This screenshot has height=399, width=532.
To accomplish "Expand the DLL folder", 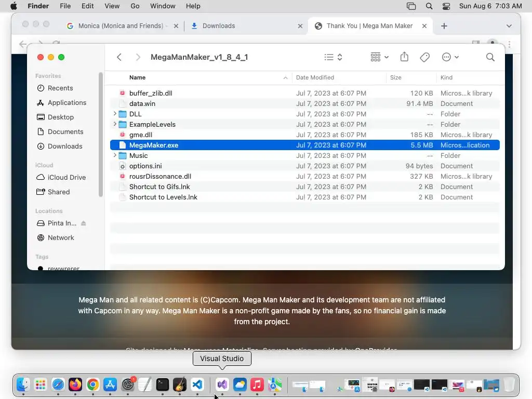I will point(115,114).
